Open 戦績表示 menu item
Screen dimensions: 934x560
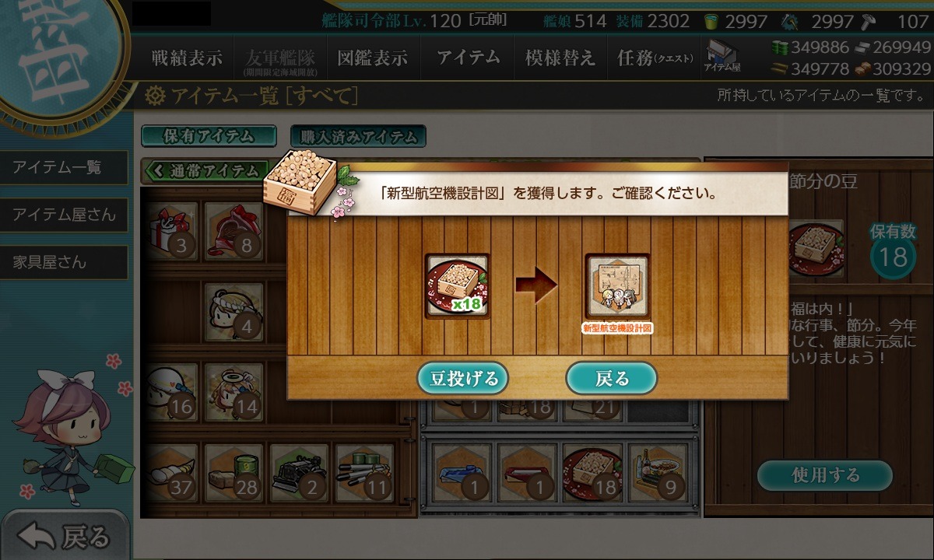[187, 58]
